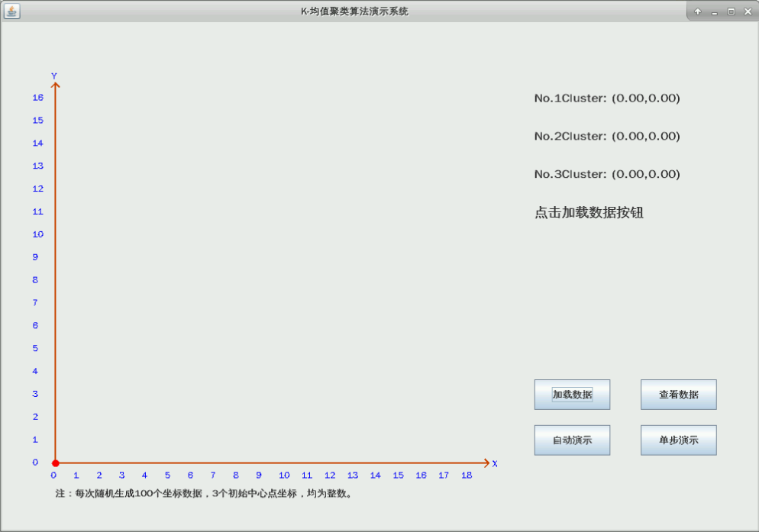Click the note text below the X axis
This screenshot has width=759, height=532.
[205, 494]
